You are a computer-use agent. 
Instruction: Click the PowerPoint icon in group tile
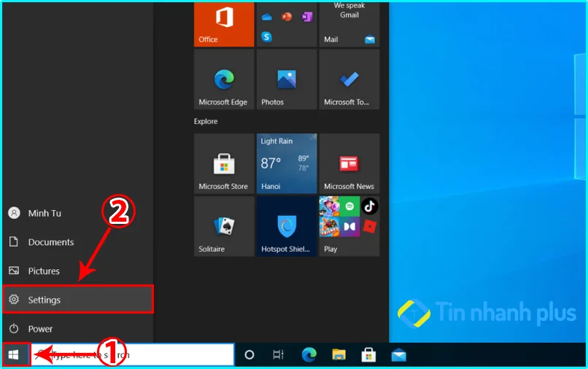[287, 17]
